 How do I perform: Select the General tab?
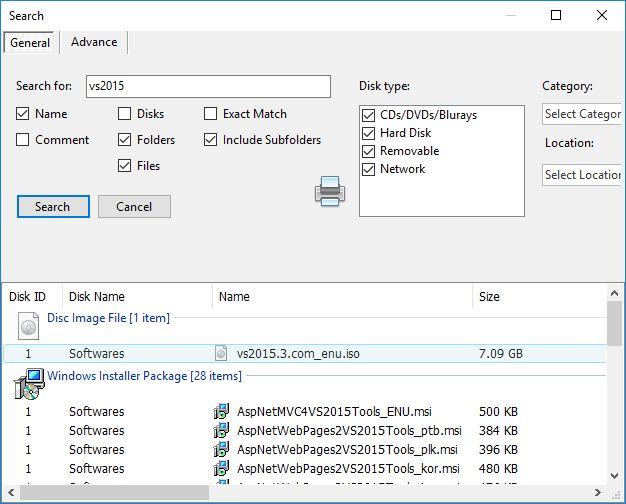pyautogui.click(x=30, y=43)
